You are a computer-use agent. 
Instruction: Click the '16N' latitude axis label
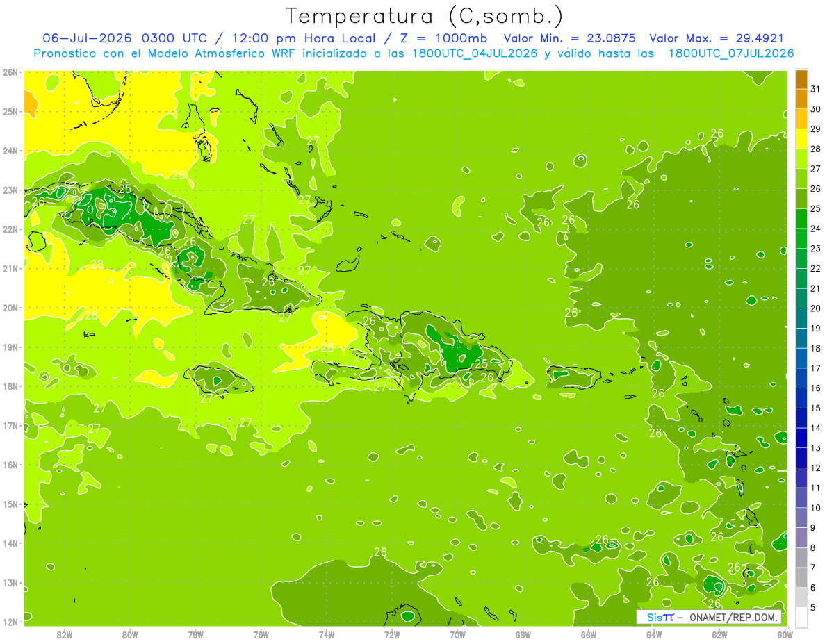pos(10,465)
